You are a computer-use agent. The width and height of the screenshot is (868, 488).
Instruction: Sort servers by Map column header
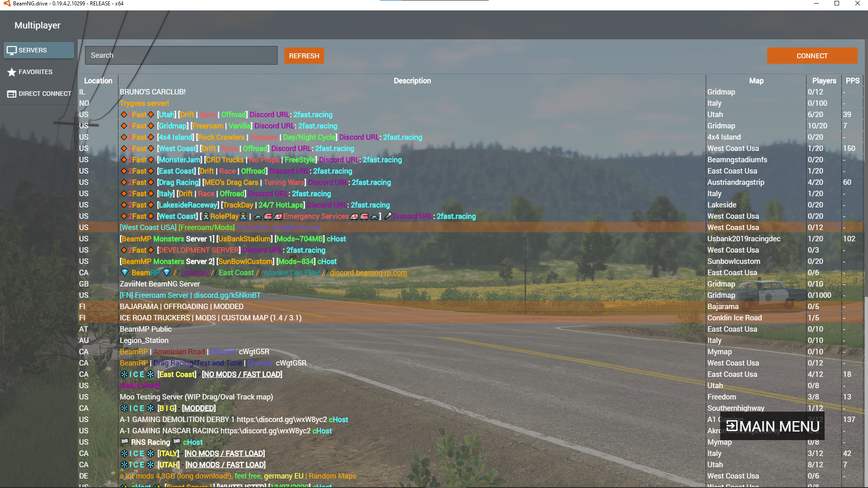756,81
